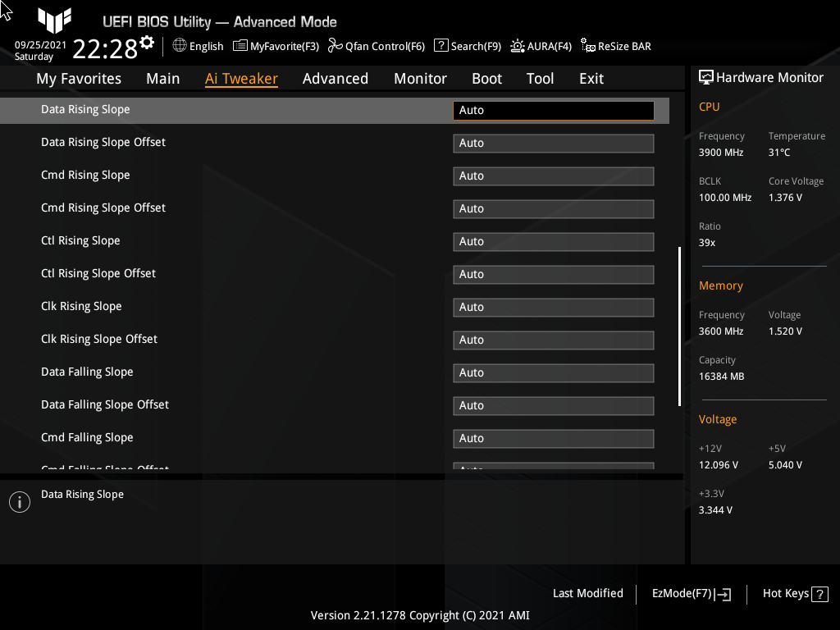Open MyFavorite(F3) list icon
The height and width of the screenshot is (630, 840).
[240, 46]
